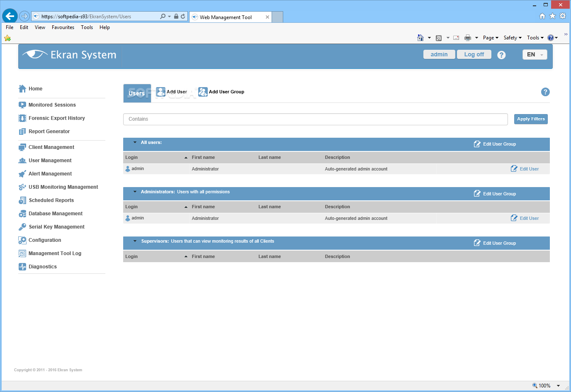Image resolution: width=571 pixels, height=392 pixels.
Task: Click help icon right of Users toolbar
Action: [545, 92]
